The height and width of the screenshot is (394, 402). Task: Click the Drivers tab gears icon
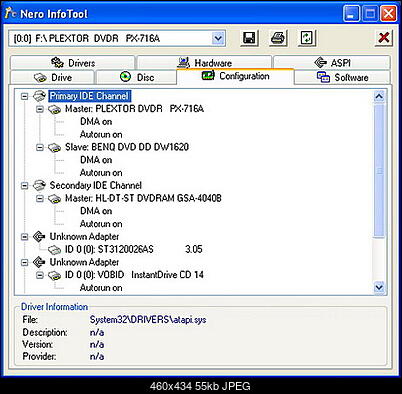[57, 62]
